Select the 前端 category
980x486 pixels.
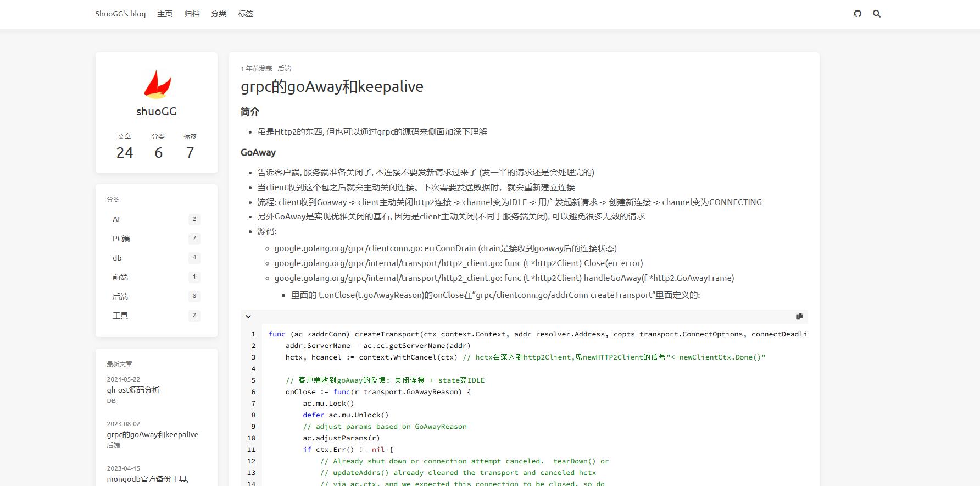[x=157, y=277]
